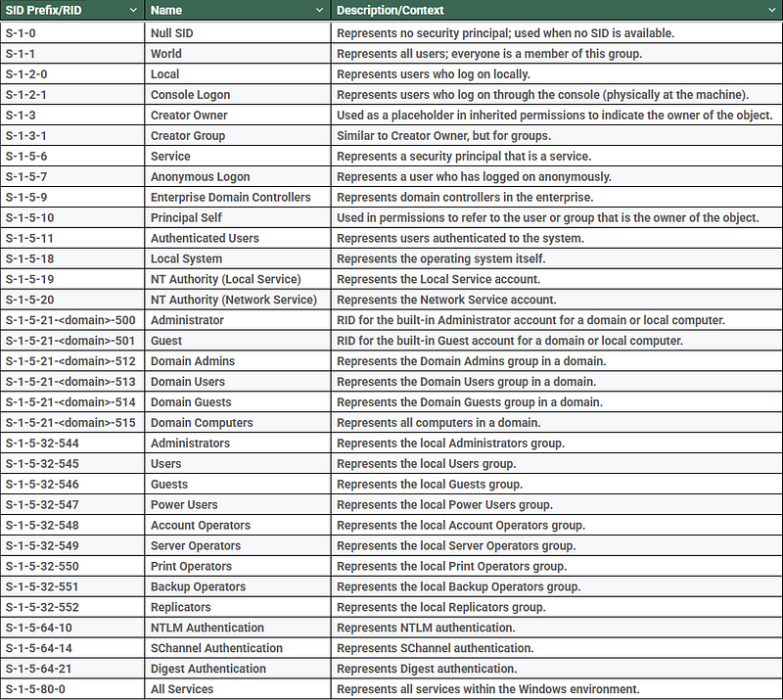Screen dimensions: 783x700
Task: Click the Description/Context column header
Action: click(391, 11)
